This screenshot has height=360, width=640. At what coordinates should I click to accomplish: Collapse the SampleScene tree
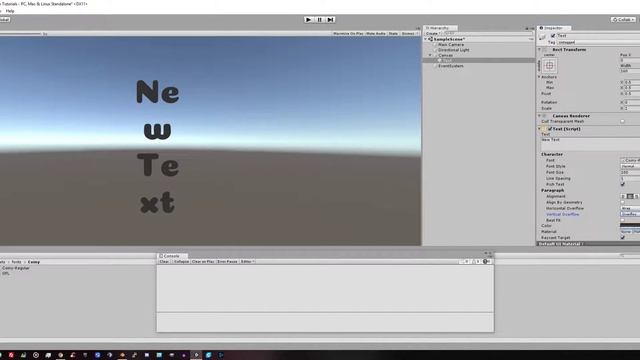tap(426, 39)
